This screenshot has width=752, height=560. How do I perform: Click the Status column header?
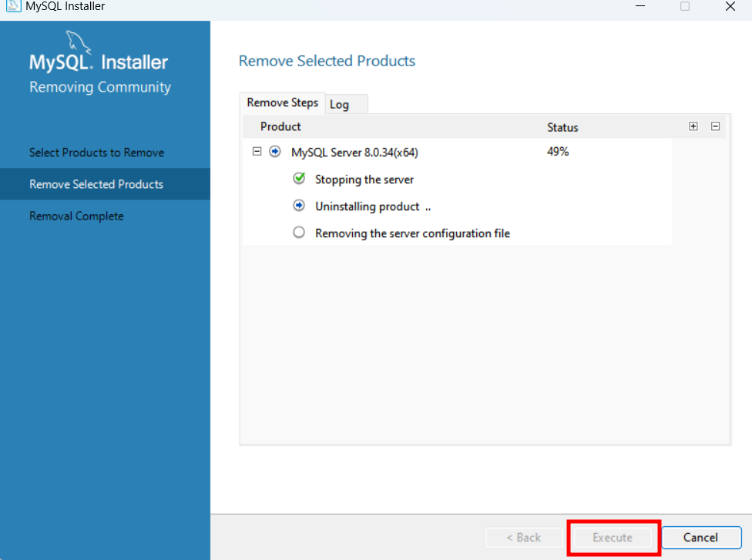tap(562, 128)
